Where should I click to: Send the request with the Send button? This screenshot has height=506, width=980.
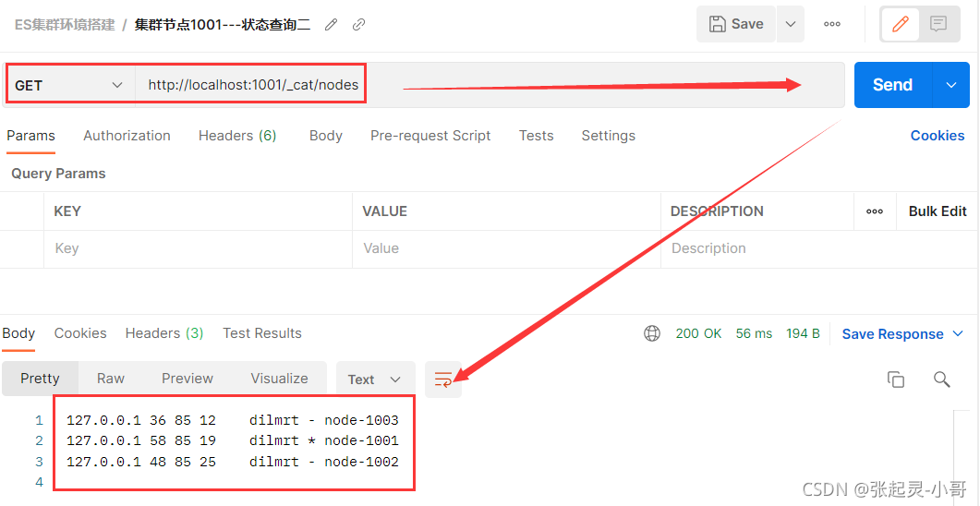click(x=892, y=85)
